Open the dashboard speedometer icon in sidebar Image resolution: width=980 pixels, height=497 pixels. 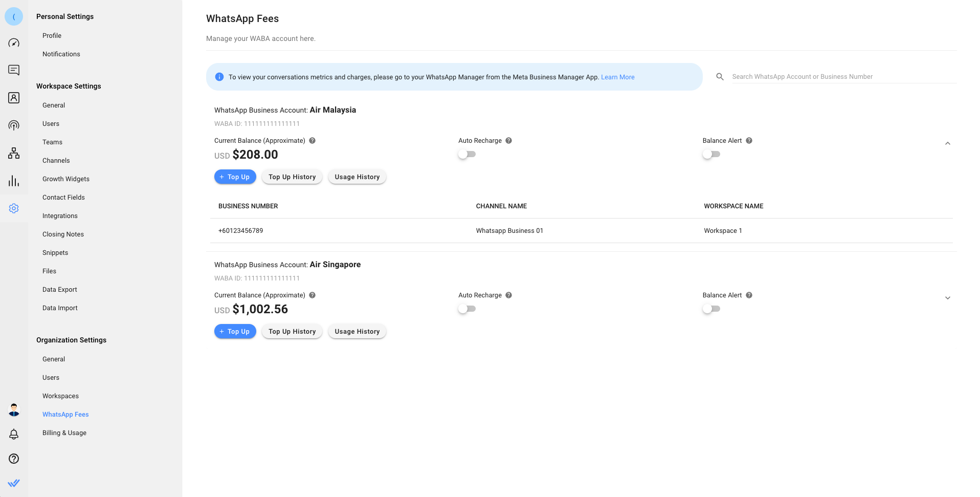[x=14, y=43]
